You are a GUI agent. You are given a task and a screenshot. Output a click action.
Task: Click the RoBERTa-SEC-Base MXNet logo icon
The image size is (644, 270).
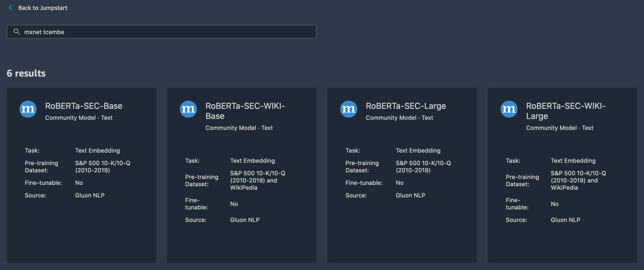click(28, 109)
